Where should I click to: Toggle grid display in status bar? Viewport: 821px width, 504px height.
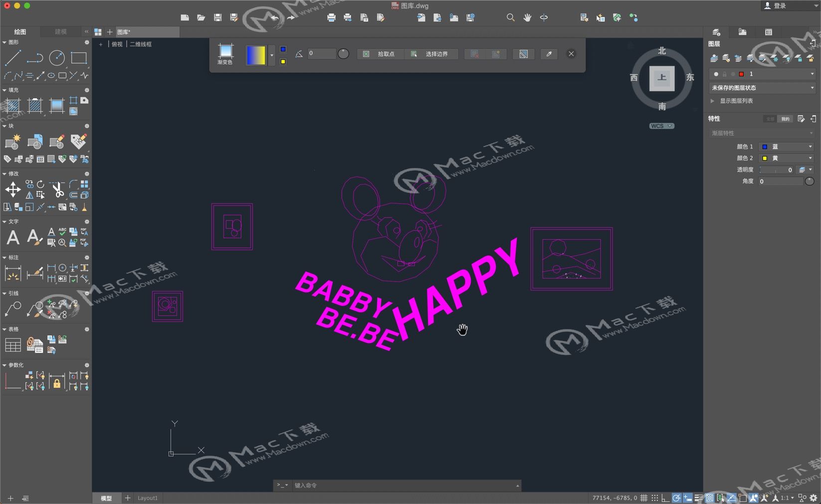coord(644,498)
